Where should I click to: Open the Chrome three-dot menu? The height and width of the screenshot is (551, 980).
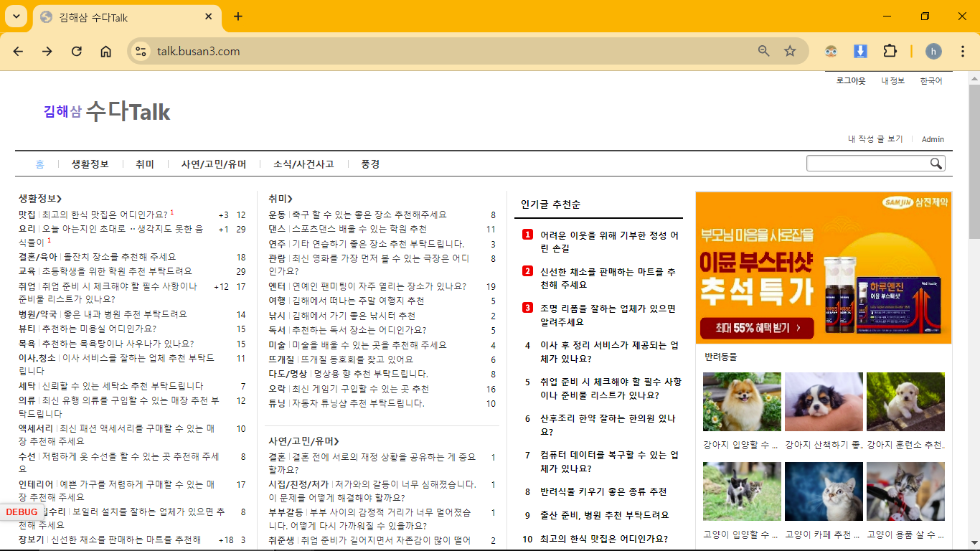pyautogui.click(x=963, y=51)
